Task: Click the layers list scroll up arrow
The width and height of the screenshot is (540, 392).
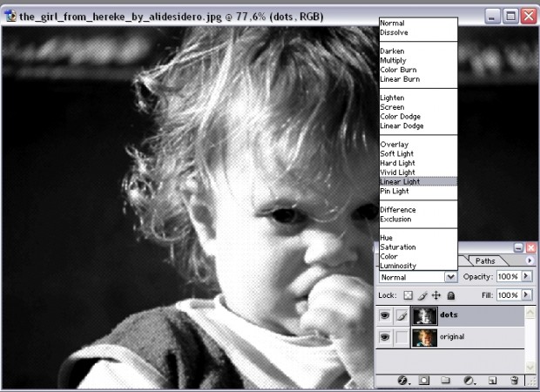Action: pyautogui.click(x=530, y=313)
